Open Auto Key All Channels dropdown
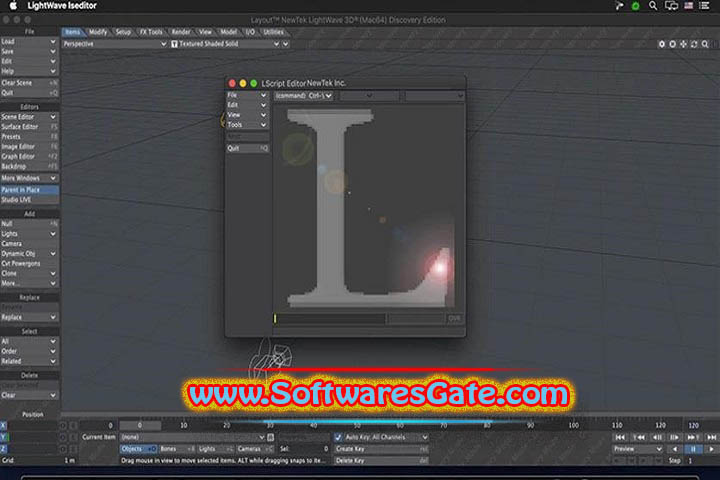Viewport: 720px width, 480px height. pos(387,437)
